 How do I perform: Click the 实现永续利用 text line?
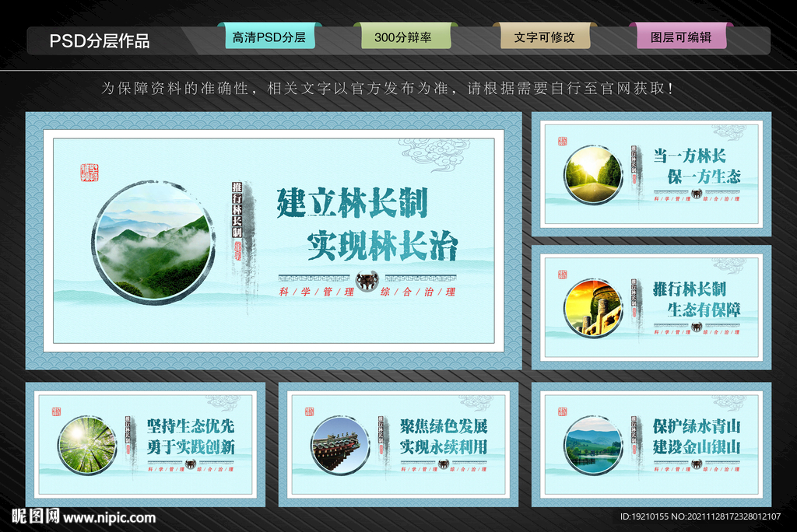444,447
